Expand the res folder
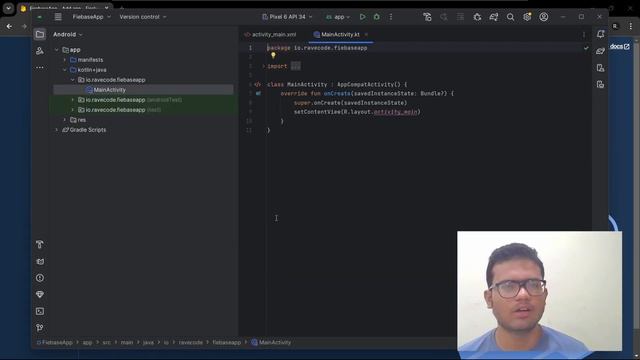This screenshot has height=360, width=640. (64, 120)
